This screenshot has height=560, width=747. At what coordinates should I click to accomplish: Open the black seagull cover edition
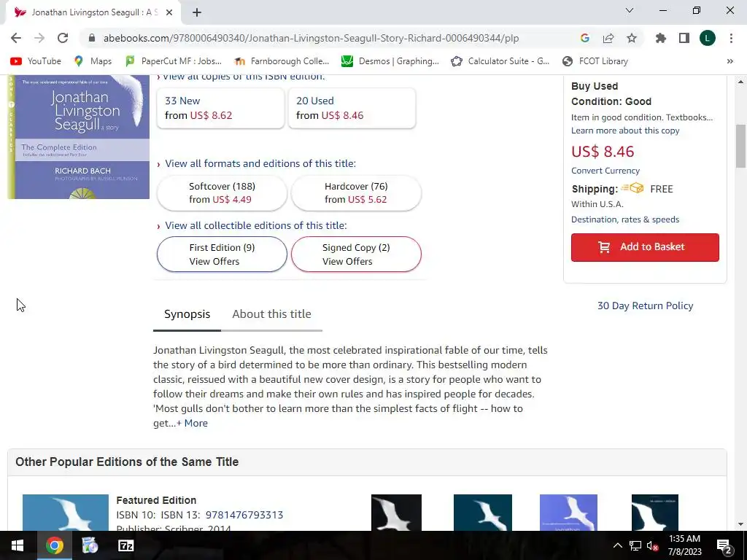[396, 513]
